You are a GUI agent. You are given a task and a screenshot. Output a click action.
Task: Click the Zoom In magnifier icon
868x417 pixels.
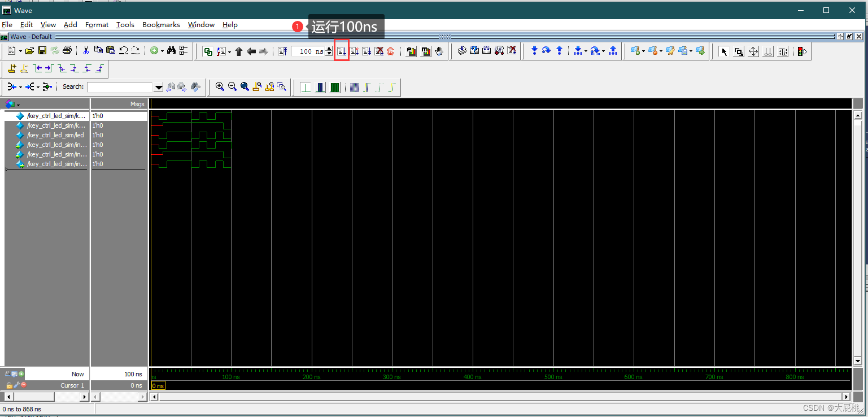point(220,87)
